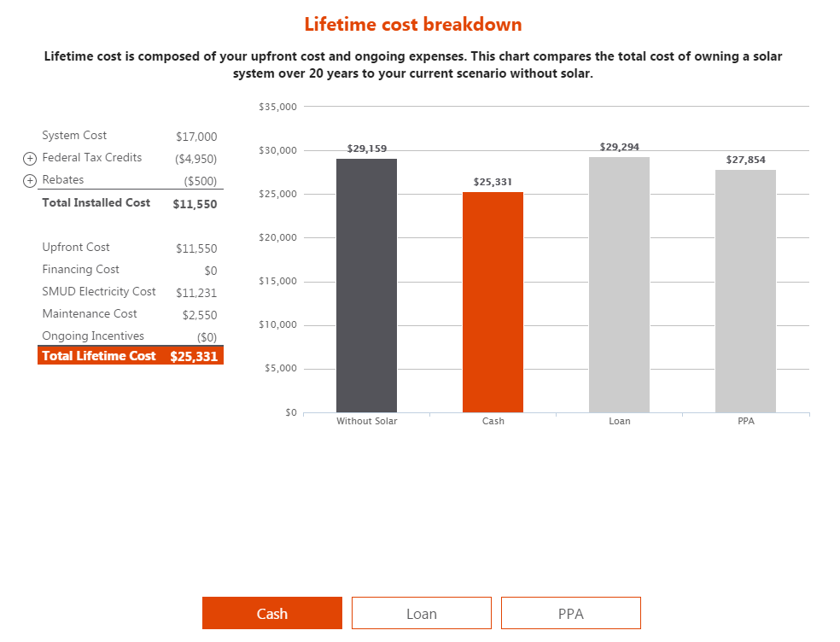Click the $29,159 label above Without Solar
Screen dimensions: 840x642
[x=366, y=149]
